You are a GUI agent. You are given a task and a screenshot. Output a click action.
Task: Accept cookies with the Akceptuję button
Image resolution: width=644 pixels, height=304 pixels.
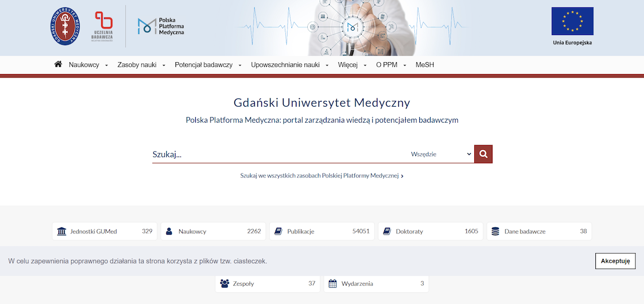coord(615,261)
